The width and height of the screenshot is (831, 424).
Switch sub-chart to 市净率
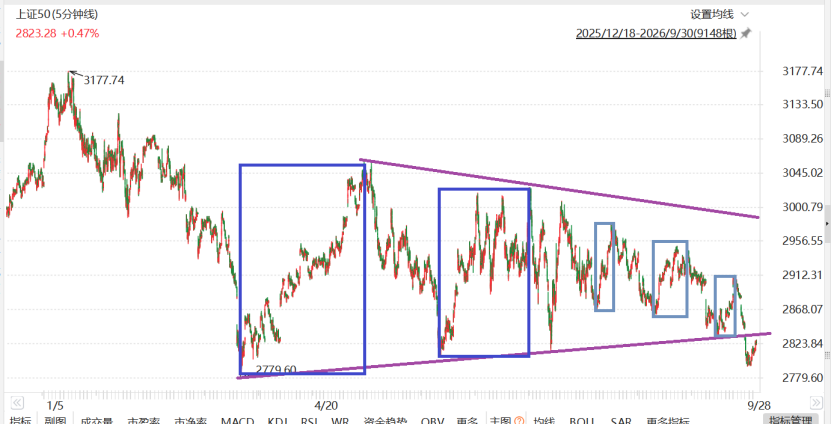tap(191, 421)
